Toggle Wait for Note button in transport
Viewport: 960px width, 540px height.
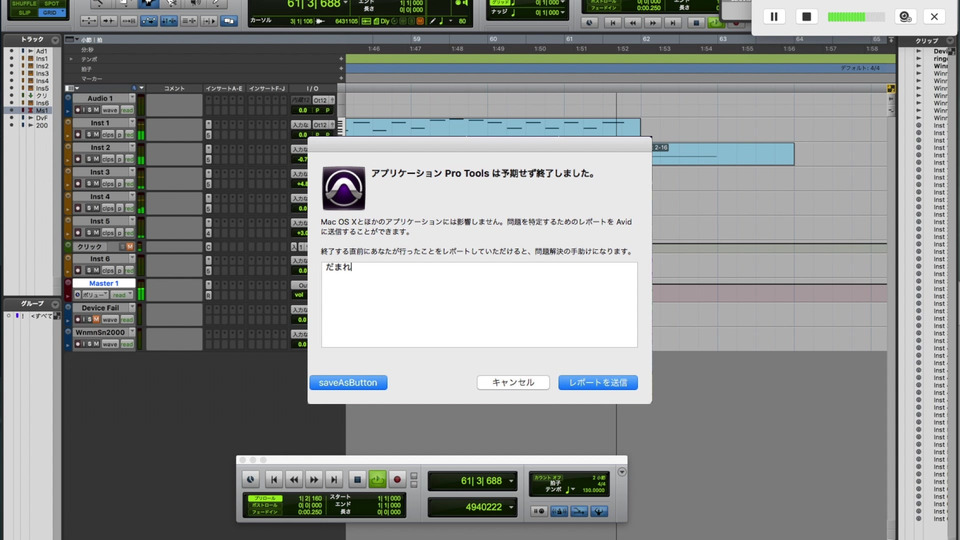click(539, 511)
